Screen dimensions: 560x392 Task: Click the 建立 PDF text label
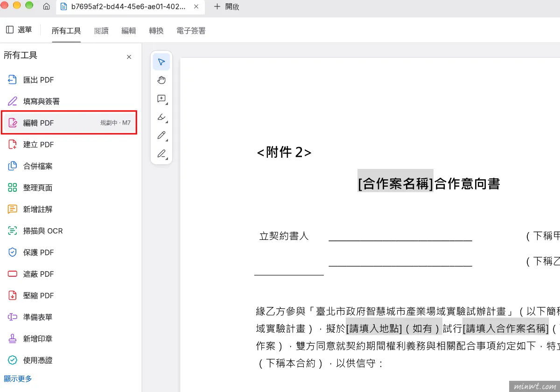point(39,145)
